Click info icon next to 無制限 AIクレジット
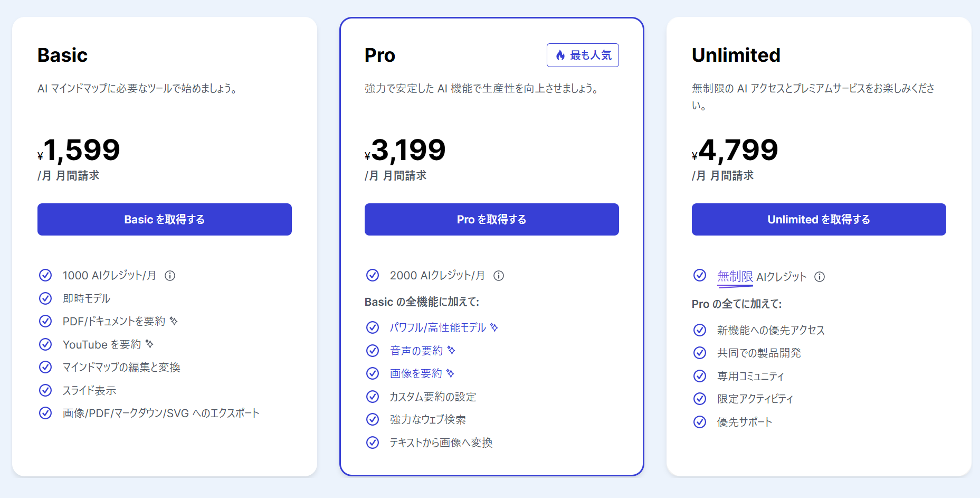 (820, 277)
